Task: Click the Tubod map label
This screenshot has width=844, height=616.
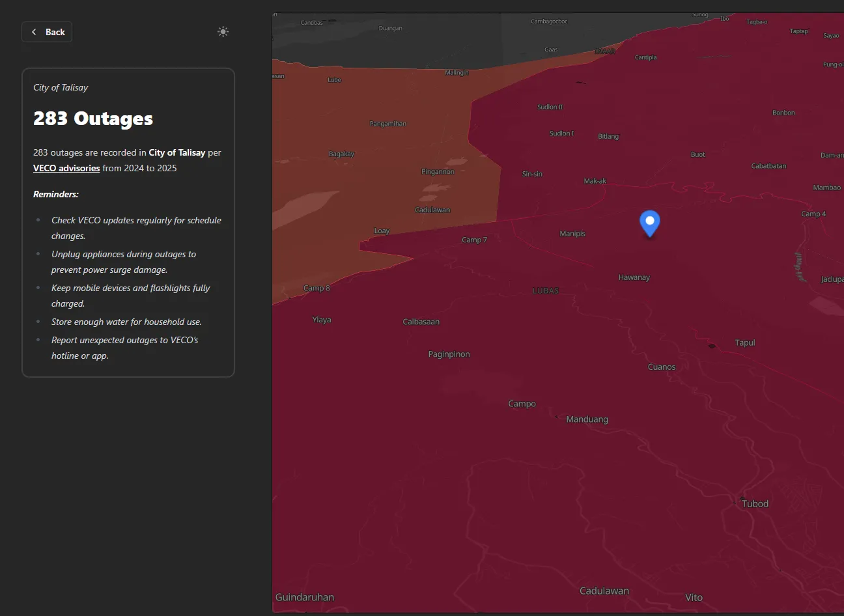Action: [755, 503]
